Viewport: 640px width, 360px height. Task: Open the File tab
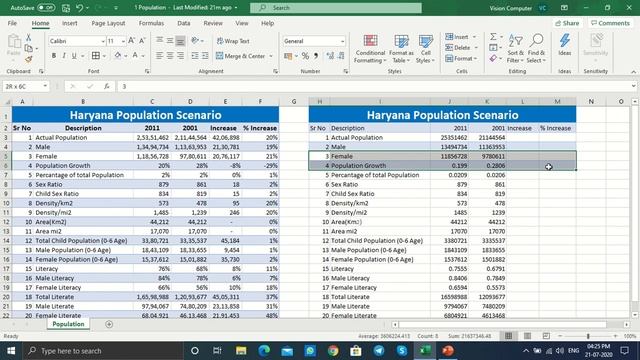[x=12, y=23]
